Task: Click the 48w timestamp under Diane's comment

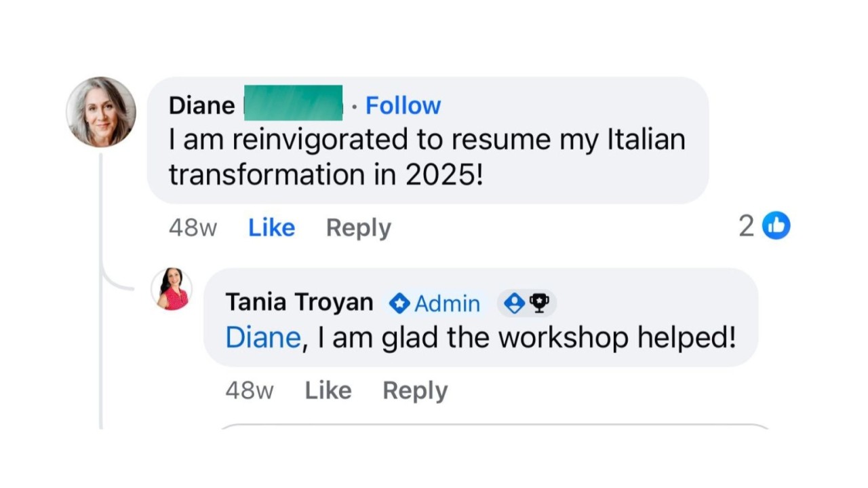Action: (193, 229)
